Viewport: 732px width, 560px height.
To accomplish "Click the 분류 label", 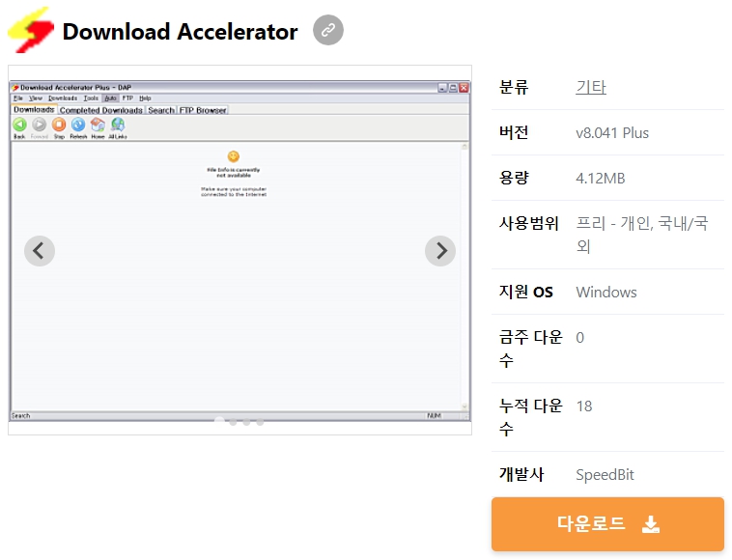I will (x=514, y=87).
